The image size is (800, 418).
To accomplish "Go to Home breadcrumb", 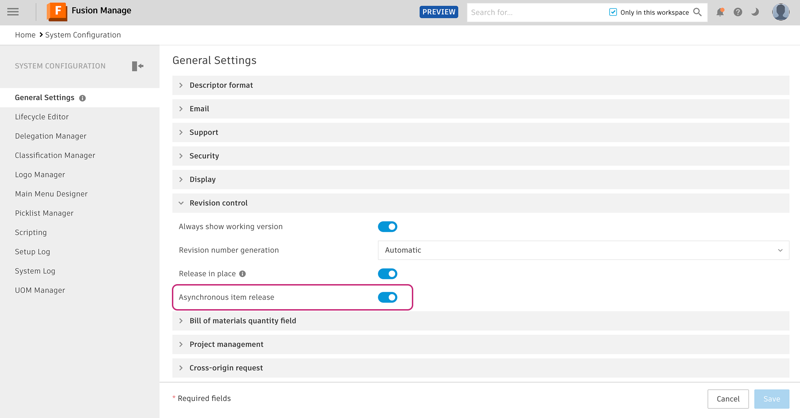I will pos(25,35).
